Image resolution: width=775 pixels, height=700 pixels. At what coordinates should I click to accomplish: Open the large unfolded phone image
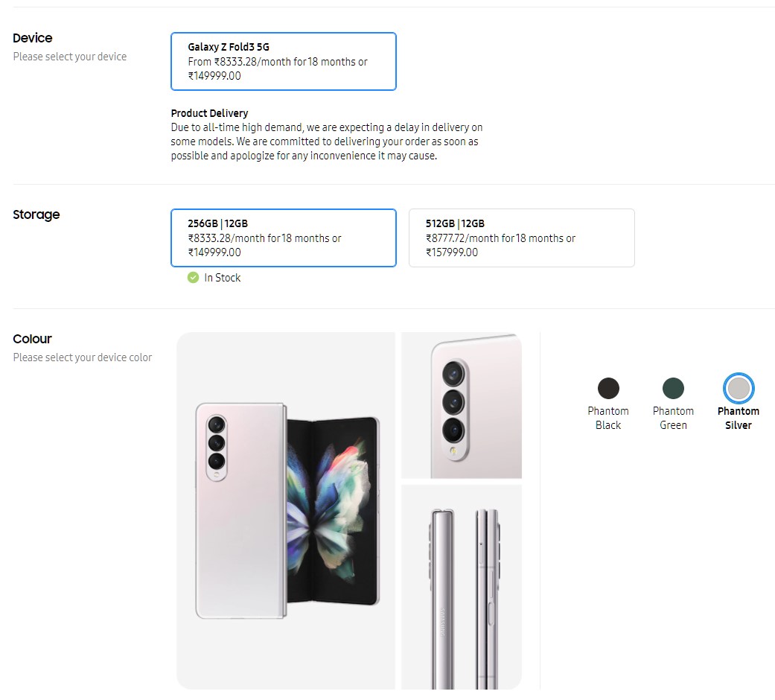point(286,510)
